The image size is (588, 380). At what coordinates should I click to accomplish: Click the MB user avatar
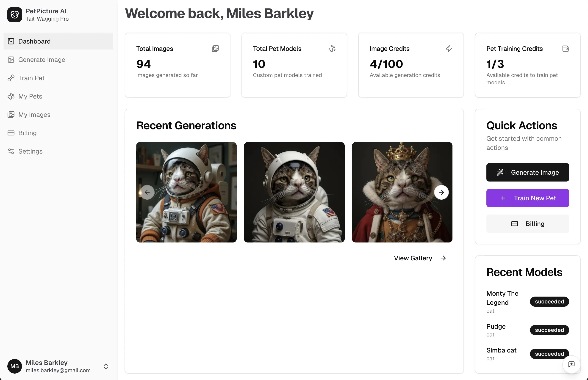pos(15,366)
